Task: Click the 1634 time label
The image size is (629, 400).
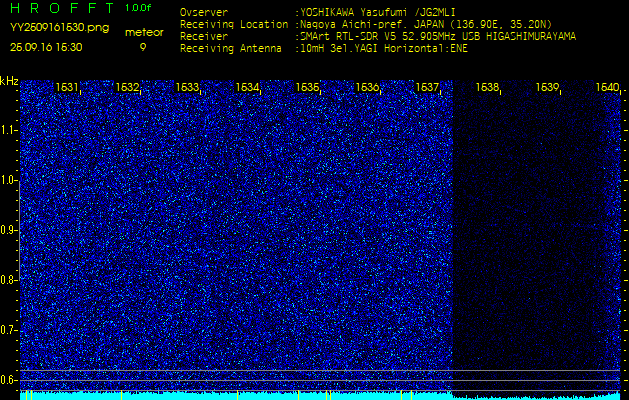Action: [x=247, y=87]
